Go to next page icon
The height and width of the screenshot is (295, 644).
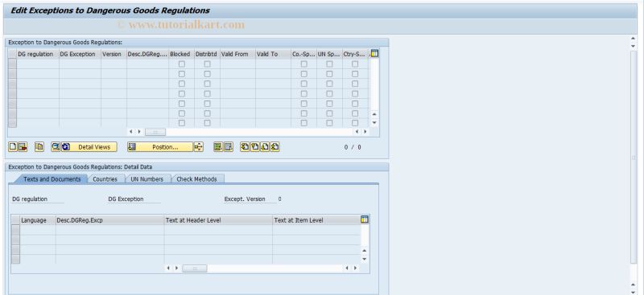265,147
